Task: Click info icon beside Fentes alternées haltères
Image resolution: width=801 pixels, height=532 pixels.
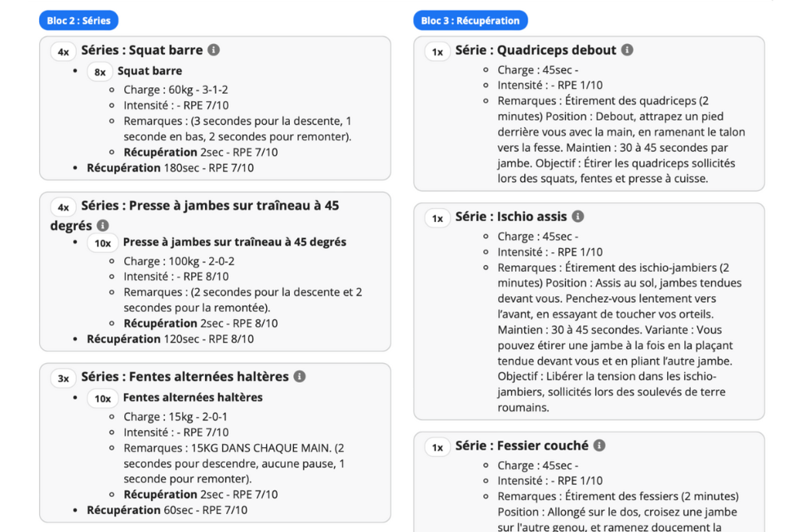Action: point(300,376)
